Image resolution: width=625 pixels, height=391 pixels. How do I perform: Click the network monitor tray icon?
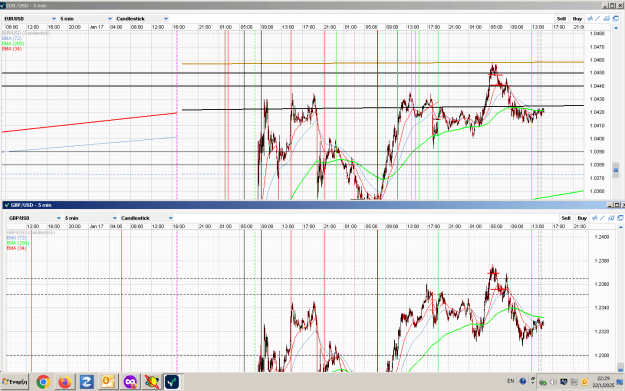tap(564, 382)
